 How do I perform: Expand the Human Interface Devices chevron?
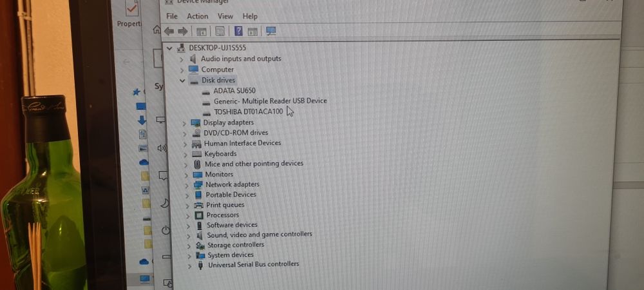pos(185,144)
